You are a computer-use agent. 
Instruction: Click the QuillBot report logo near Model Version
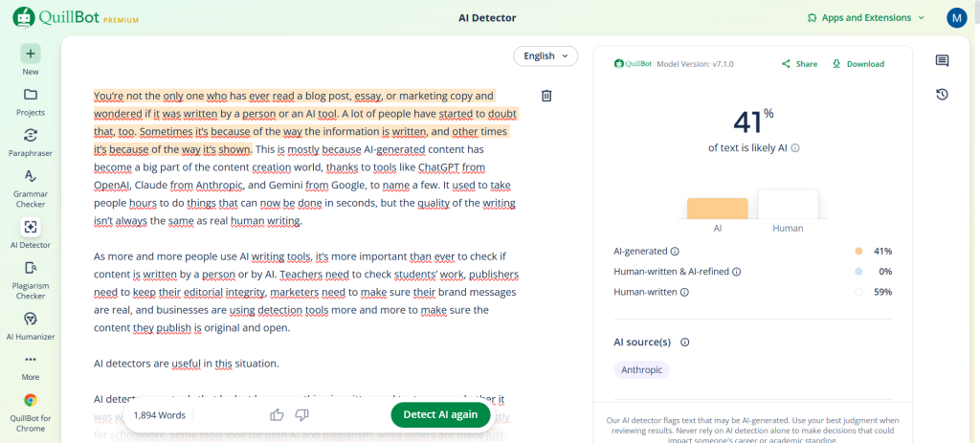(633, 64)
